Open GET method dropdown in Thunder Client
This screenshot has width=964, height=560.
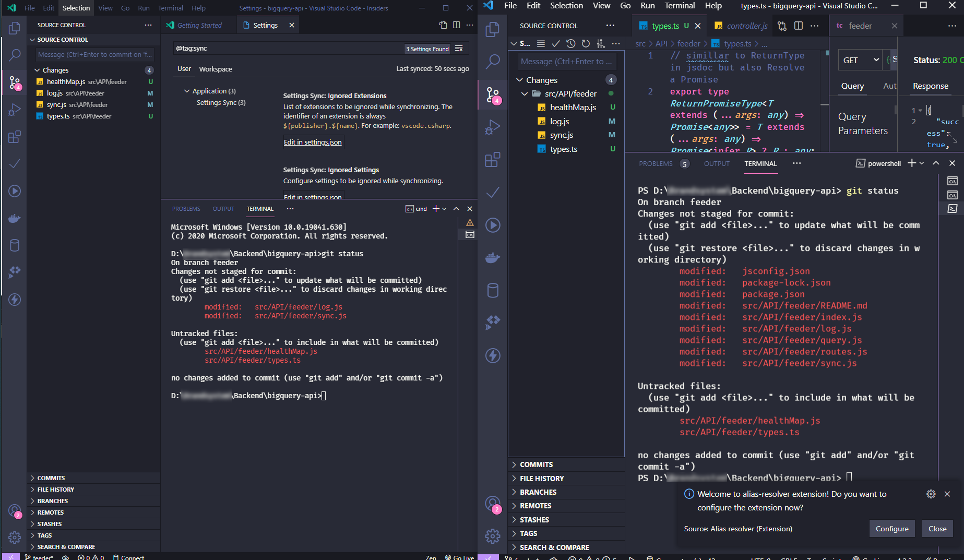coord(860,60)
